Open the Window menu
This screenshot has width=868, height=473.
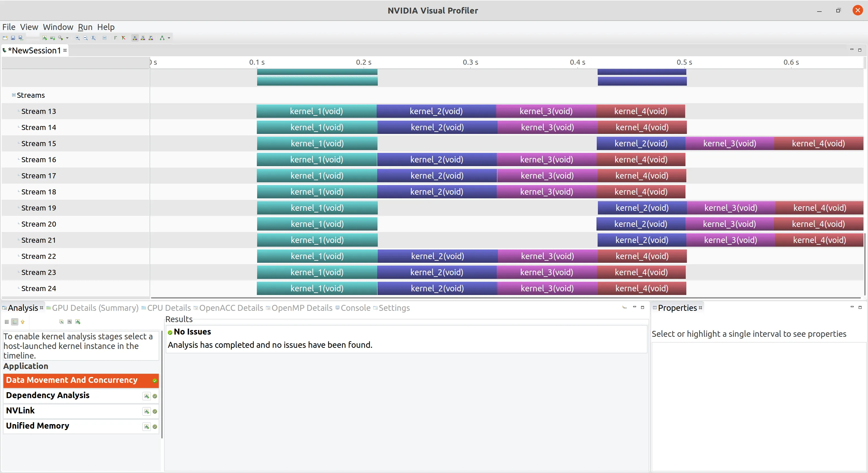coord(58,27)
